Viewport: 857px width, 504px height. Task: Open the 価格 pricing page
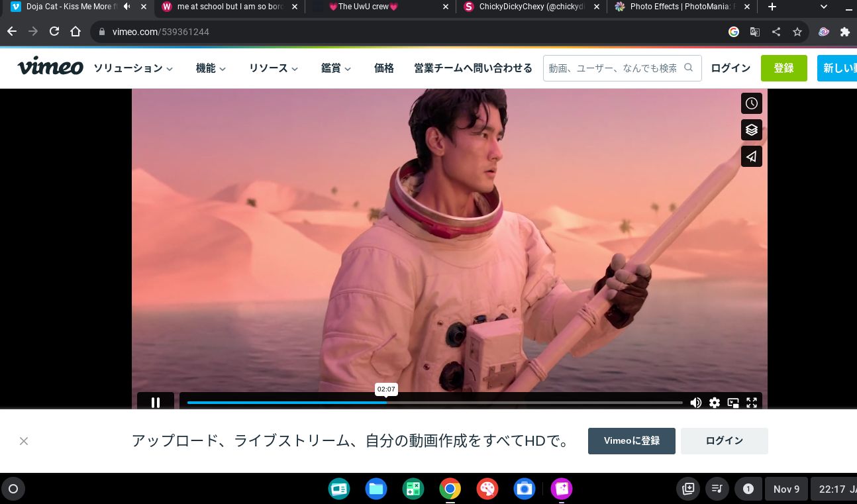click(383, 68)
